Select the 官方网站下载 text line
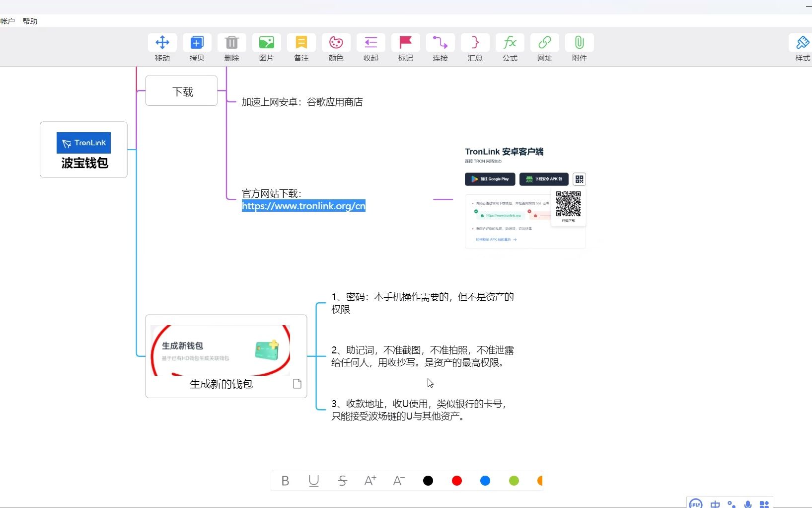The image size is (812, 508). (x=272, y=193)
